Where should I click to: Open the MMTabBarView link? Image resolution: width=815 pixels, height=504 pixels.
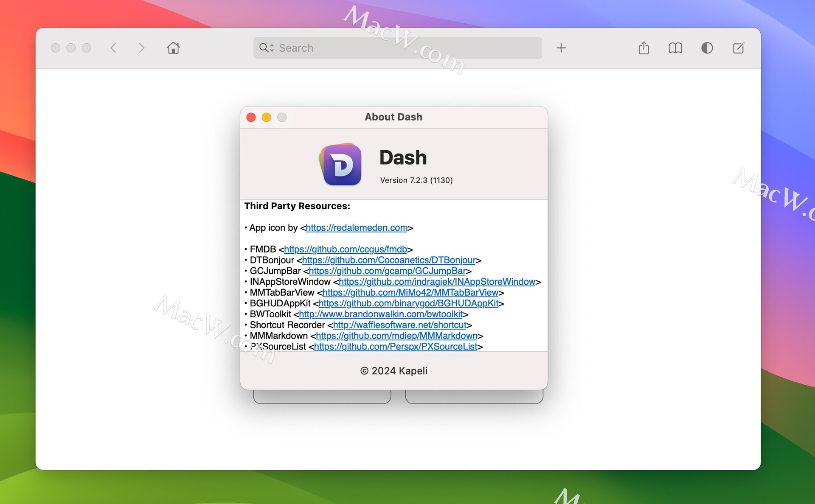pos(411,293)
